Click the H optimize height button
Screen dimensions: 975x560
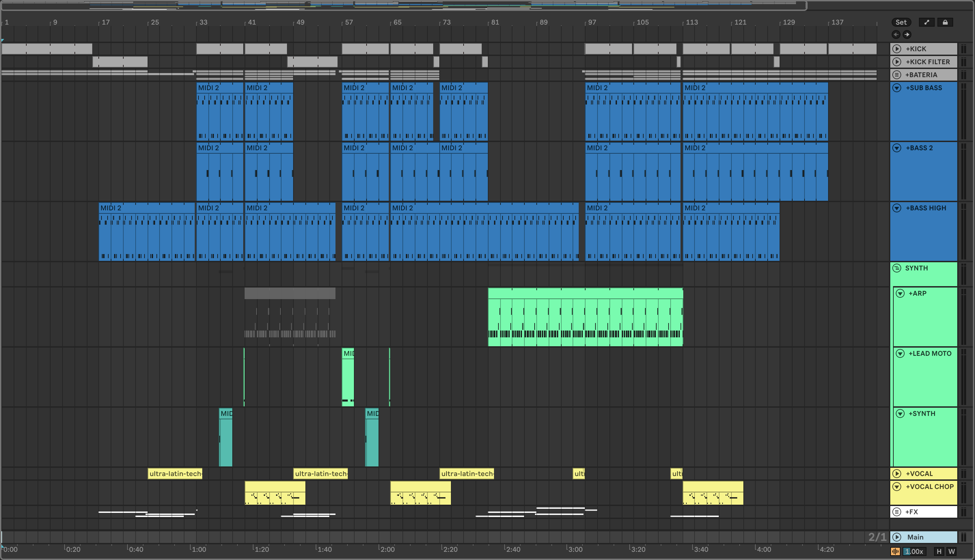pos(939,551)
